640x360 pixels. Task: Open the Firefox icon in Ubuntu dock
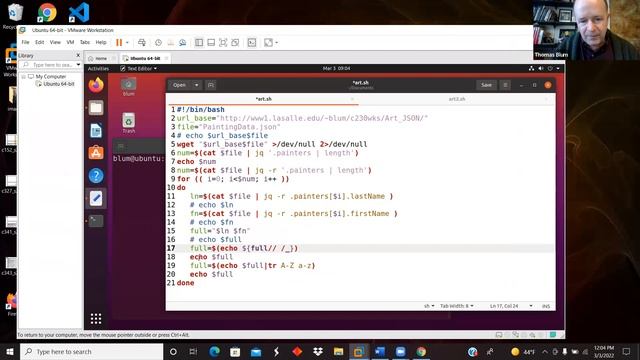(x=96, y=85)
